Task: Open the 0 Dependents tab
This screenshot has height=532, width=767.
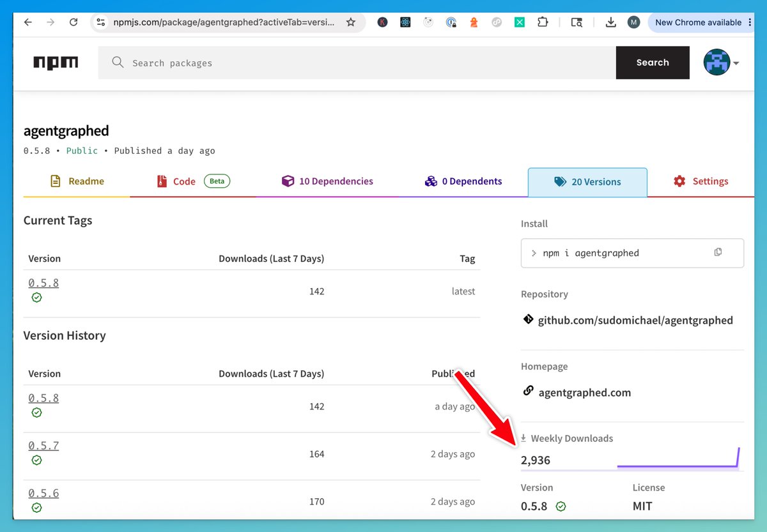Action: 463,181
